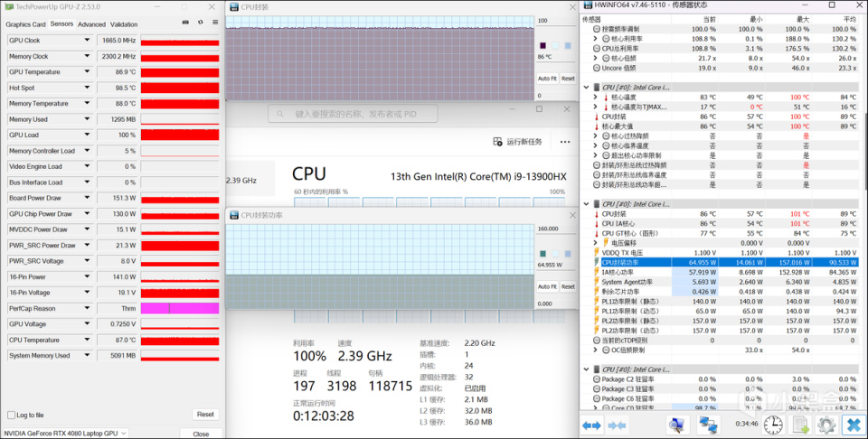Click GPU-Z title bar app icon
Viewport: 868px width, 439px height.
coord(8,7)
